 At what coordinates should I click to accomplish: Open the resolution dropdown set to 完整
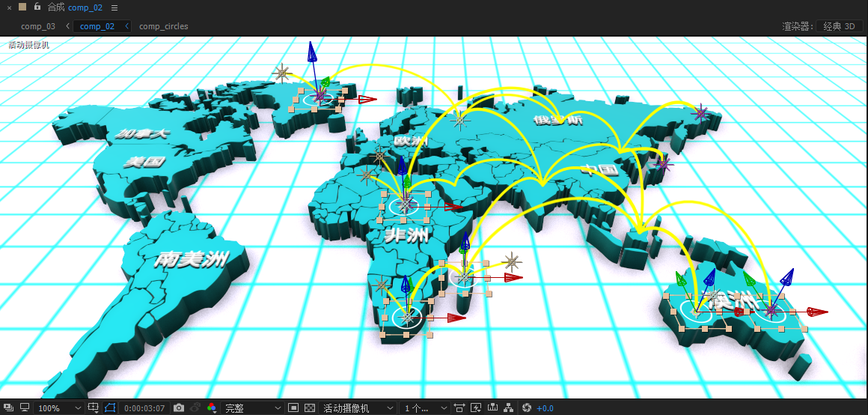tap(252, 408)
